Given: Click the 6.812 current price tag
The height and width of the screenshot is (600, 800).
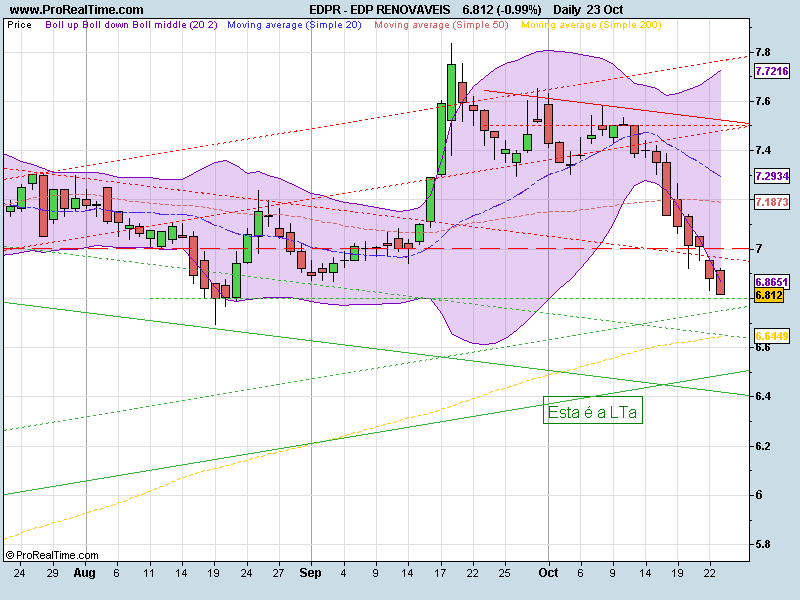Looking at the screenshot, I should tap(769, 295).
